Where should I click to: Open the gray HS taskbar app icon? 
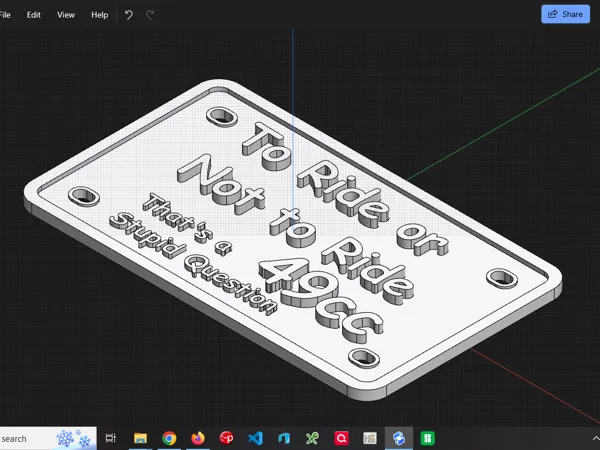point(370,438)
